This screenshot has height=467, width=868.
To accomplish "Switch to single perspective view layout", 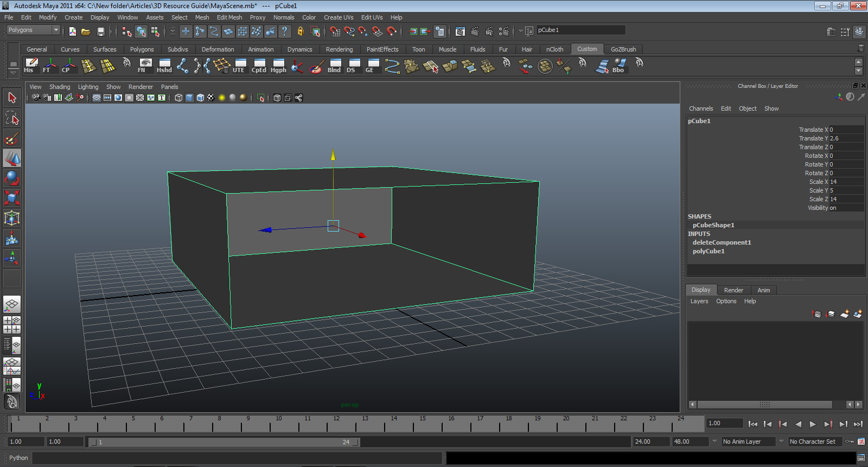I will click(12, 304).
